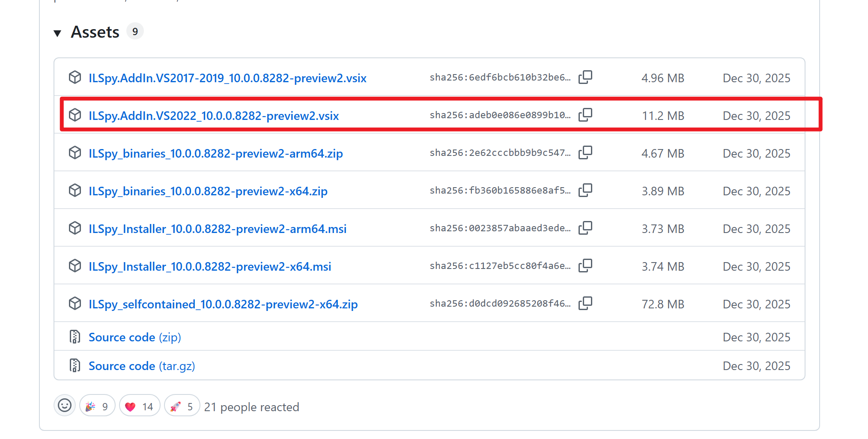
Task: Copy the sha256 hash for ILSpy_binaries arm64 zip
Action: click(585, 153)
